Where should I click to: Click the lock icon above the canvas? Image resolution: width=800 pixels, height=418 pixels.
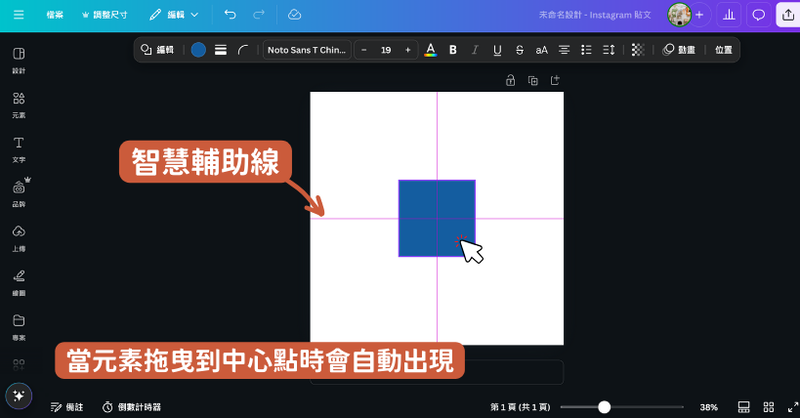tap(510, 80)
